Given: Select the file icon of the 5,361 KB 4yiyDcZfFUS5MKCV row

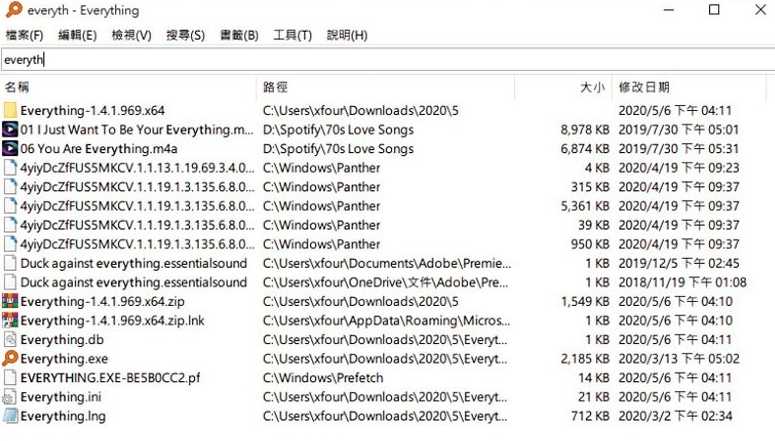Looking at the screenshot, I should 10,206.
